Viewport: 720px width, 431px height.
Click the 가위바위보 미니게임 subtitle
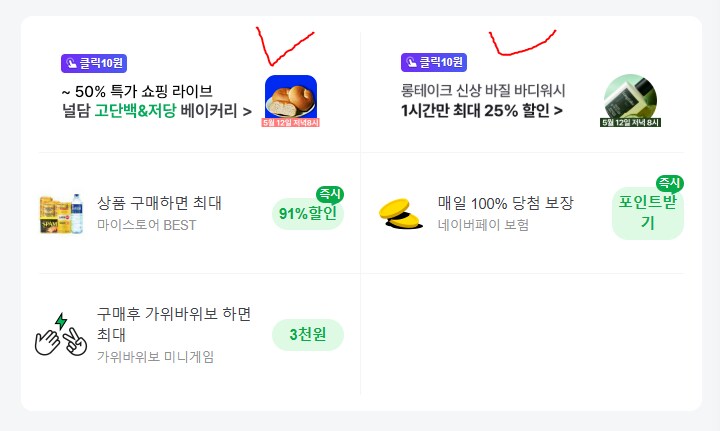[155, 357]
